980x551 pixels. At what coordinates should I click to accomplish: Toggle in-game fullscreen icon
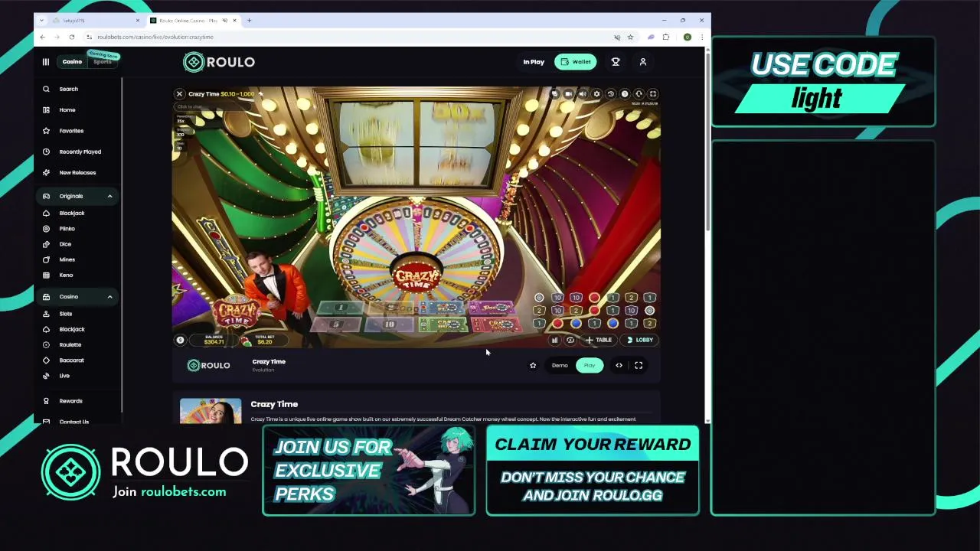652,94
